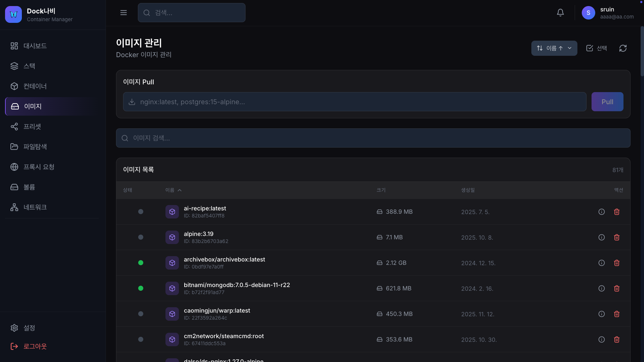Open 컨테이너 page from sidebar

[35, 86]
